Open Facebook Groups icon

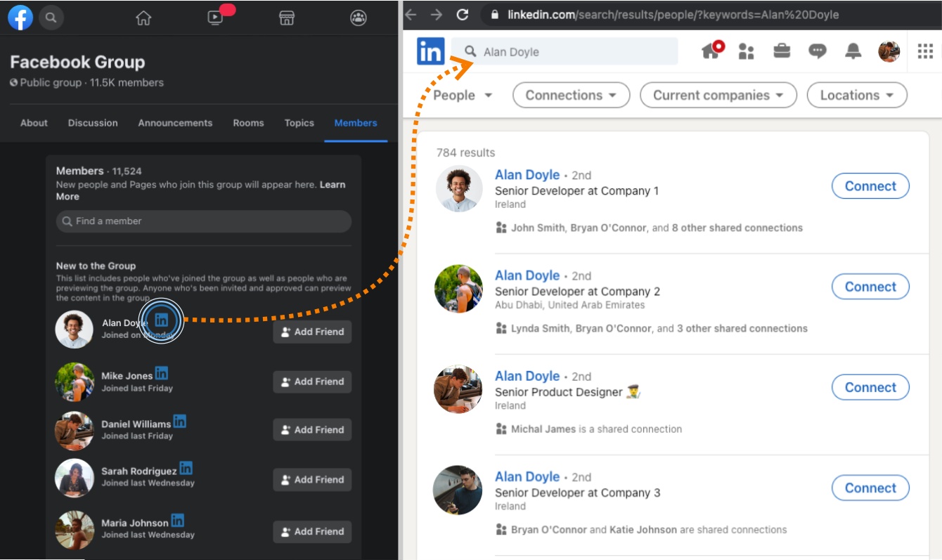(359, 18)
